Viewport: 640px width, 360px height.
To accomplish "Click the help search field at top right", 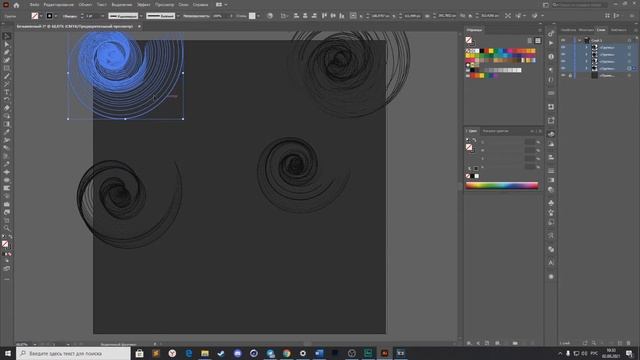I will [579, 5].
